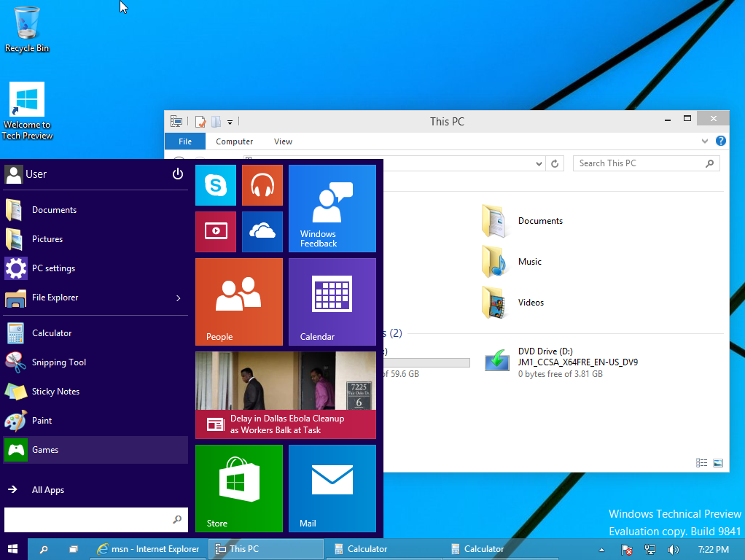Open Documents from Start menu list
This screenshot has height=560, width=745.
coord(95,210)
